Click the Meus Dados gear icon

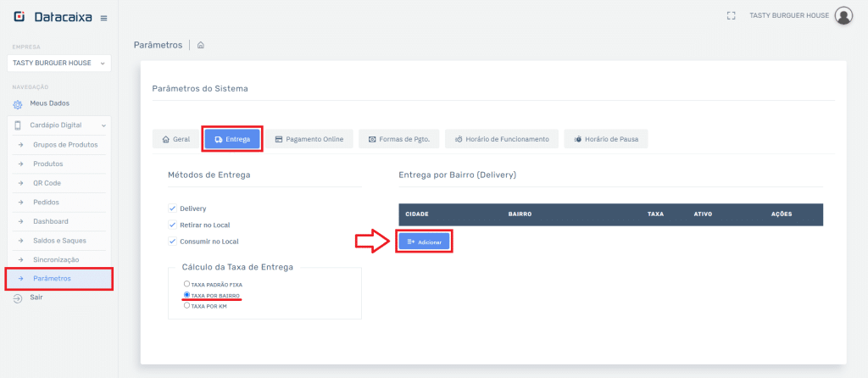click(17, 104)
